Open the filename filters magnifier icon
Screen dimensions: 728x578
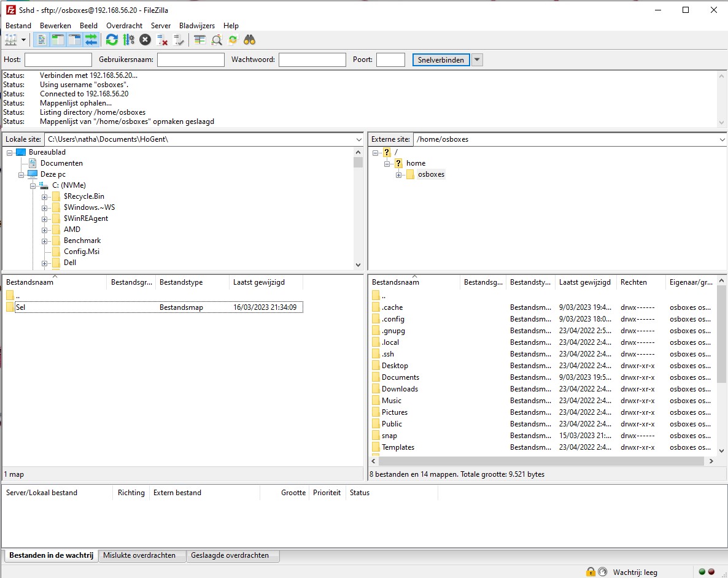pos(217,40)
